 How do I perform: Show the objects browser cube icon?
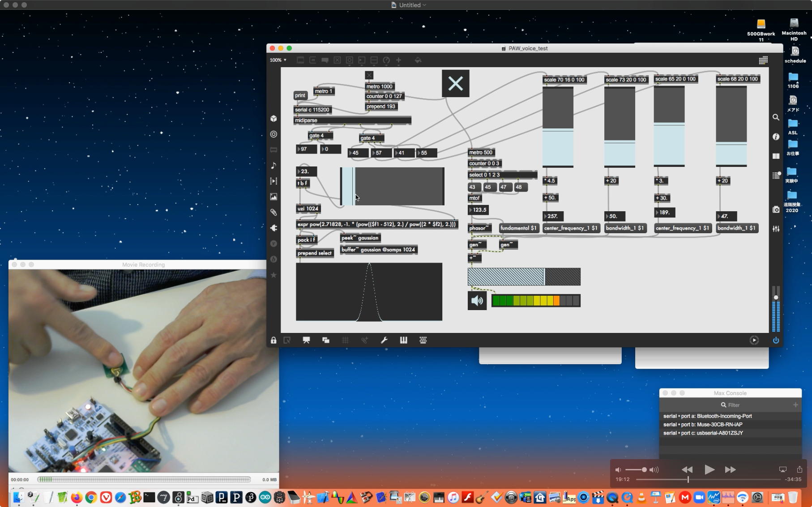[x=274, y=119]
